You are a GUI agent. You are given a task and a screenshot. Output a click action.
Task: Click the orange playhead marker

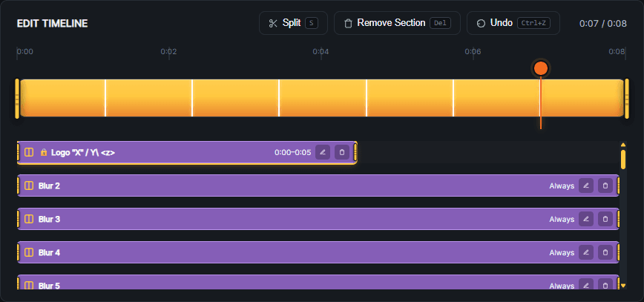[x=540, y=68]
